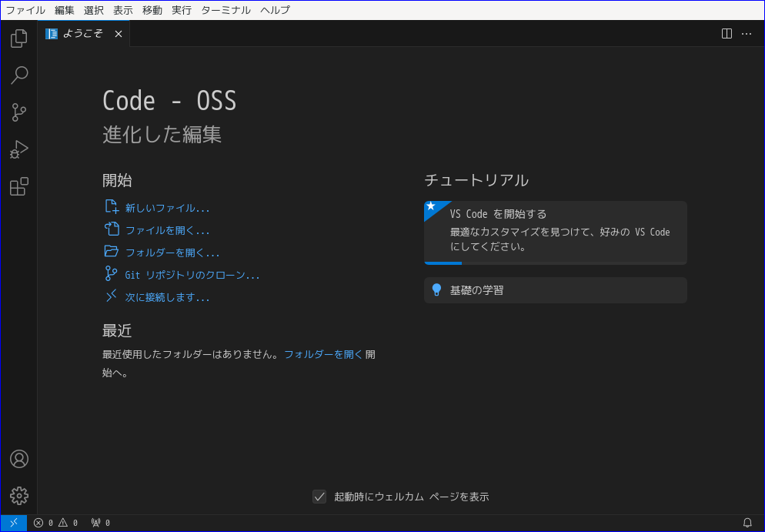
Task: Open the Explorer view in activity bar
Action: 19,38
